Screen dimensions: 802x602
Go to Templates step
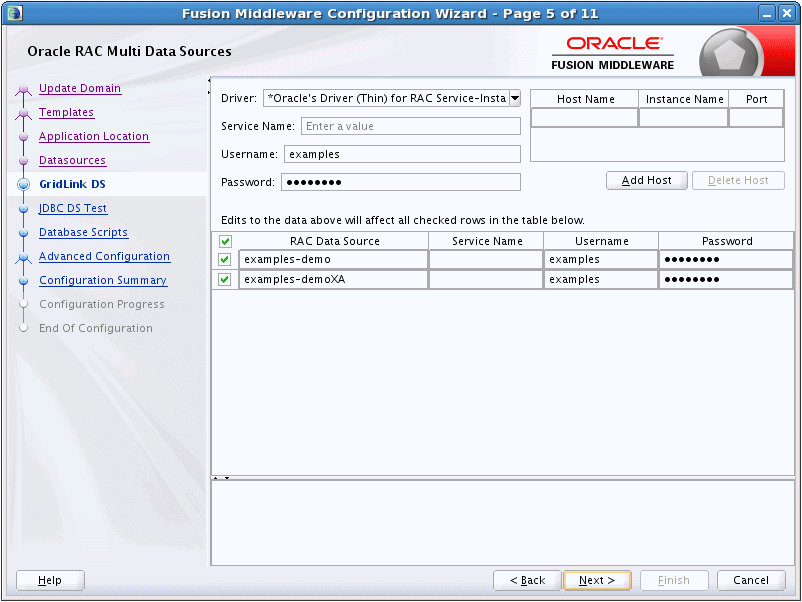click(66, 113)
